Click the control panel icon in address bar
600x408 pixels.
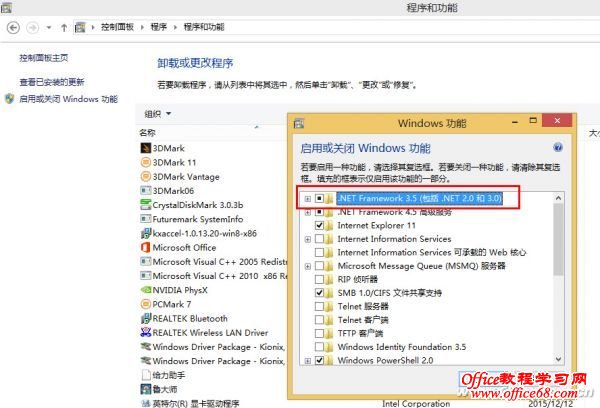click(80, 27)
